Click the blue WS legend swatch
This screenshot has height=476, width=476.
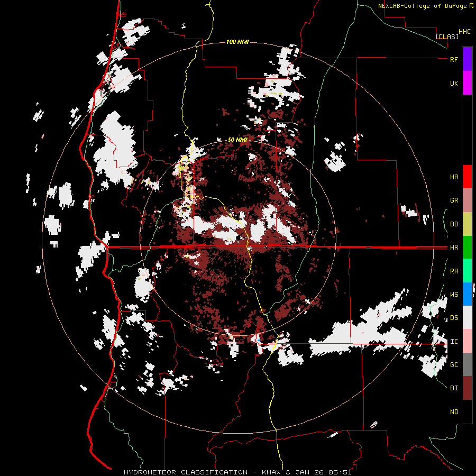(x=467, y=294)
